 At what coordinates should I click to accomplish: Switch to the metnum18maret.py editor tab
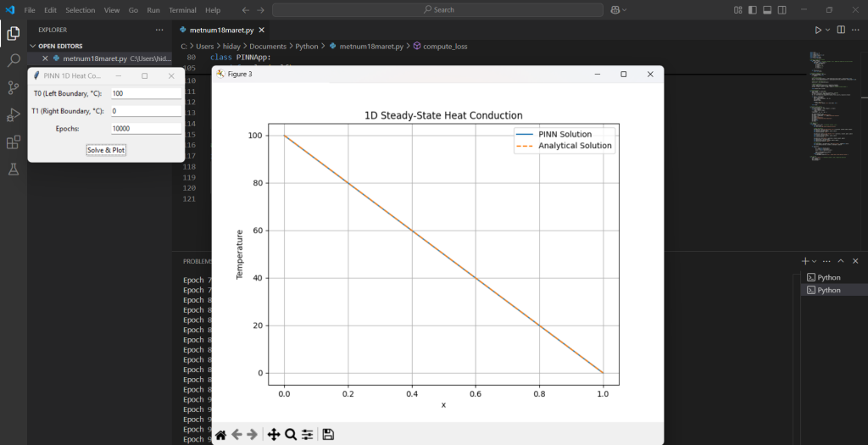223,30
